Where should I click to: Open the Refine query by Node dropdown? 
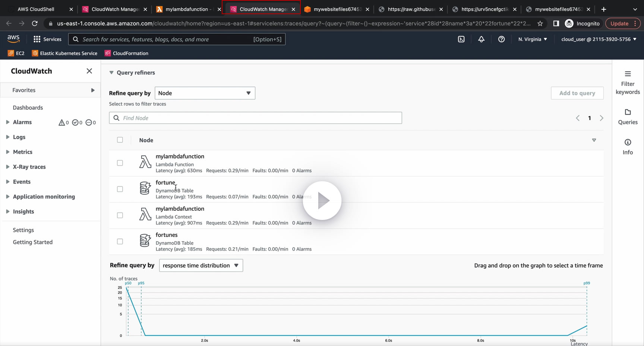click(205, 93)
